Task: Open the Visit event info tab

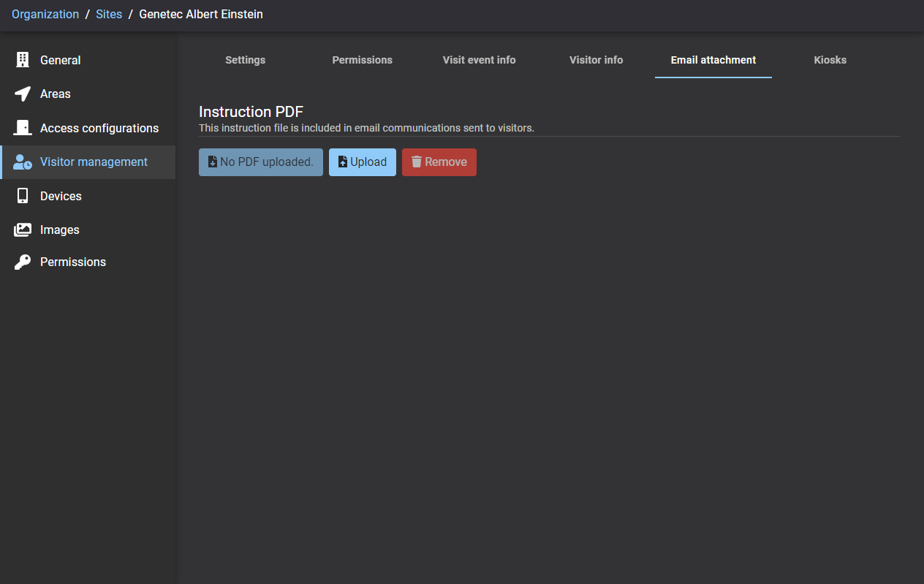Action: tap(479, 60)
